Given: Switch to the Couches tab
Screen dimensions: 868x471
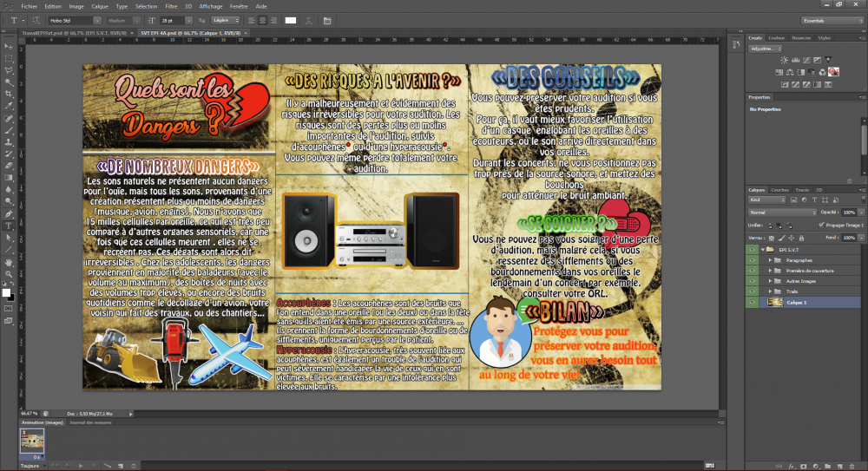Looking at the screenshot, I should 779,189.
